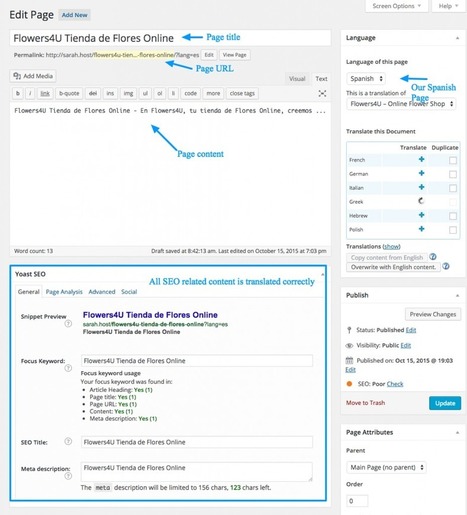The height and width of the screenshot is (515, 467).
Task: Click help icon beside Copy content from English
Action: (433, 257)
